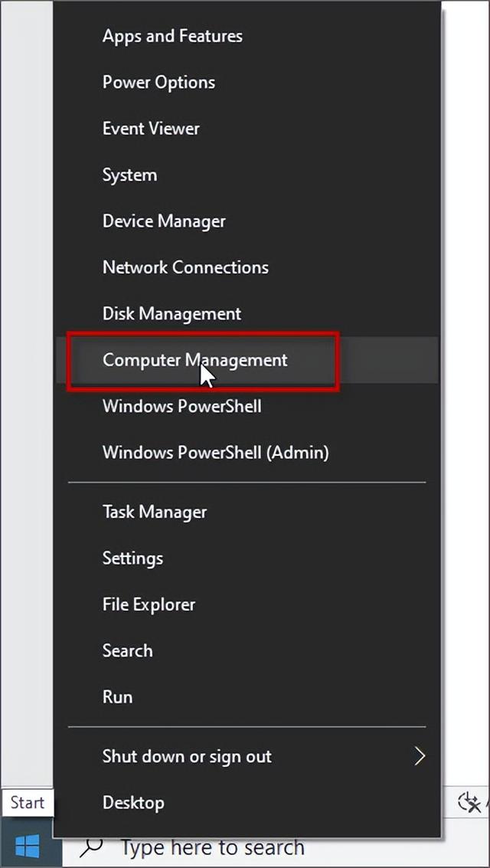Open Apps and Features
Screen dimensions: 490x868
[247, 36]
